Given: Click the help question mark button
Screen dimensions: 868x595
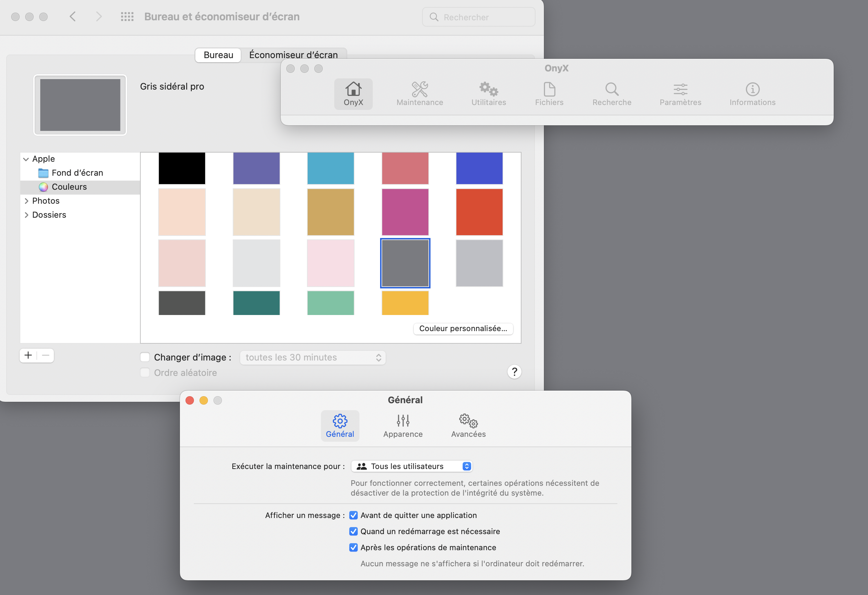Looking at the screenshot, I should click(x=514, y=372).
